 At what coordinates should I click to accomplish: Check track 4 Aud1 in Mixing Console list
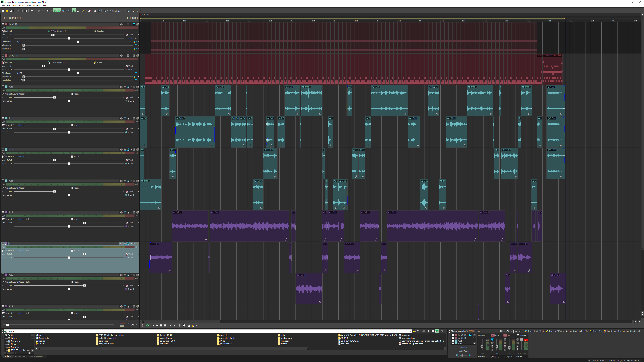453,344
